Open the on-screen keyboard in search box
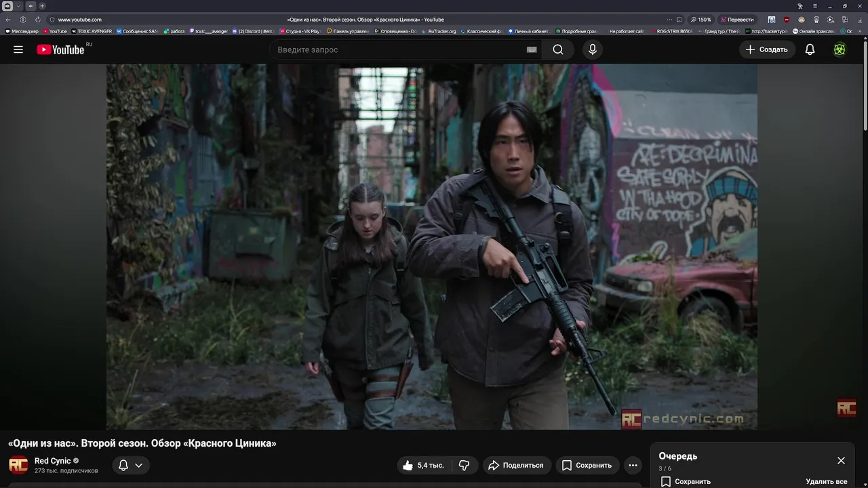The image size is (868, 488). (532, 49)
